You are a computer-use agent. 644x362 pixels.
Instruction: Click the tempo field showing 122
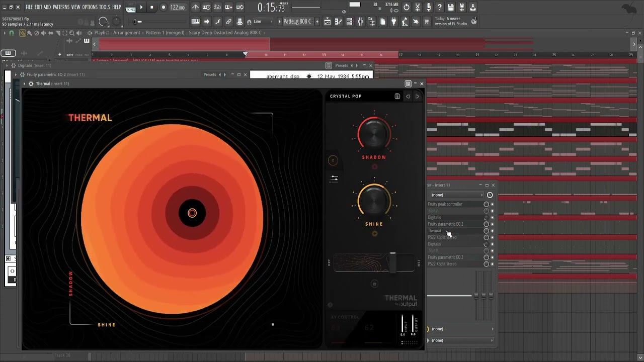click(178, 7)
